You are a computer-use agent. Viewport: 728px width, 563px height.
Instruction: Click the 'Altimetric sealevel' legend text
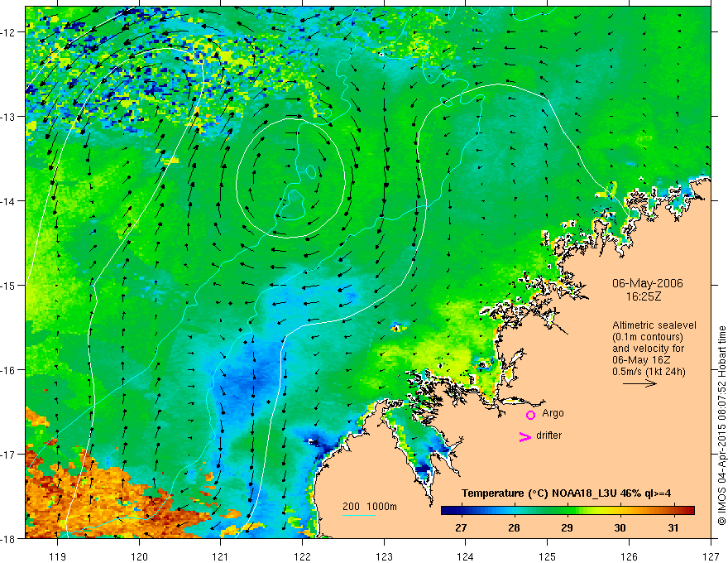pos(654,325)
